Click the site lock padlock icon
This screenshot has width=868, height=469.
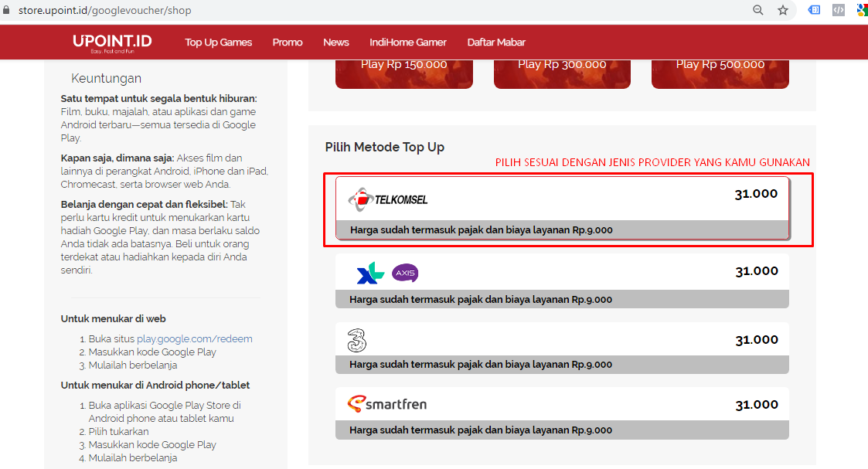[6, 10]
